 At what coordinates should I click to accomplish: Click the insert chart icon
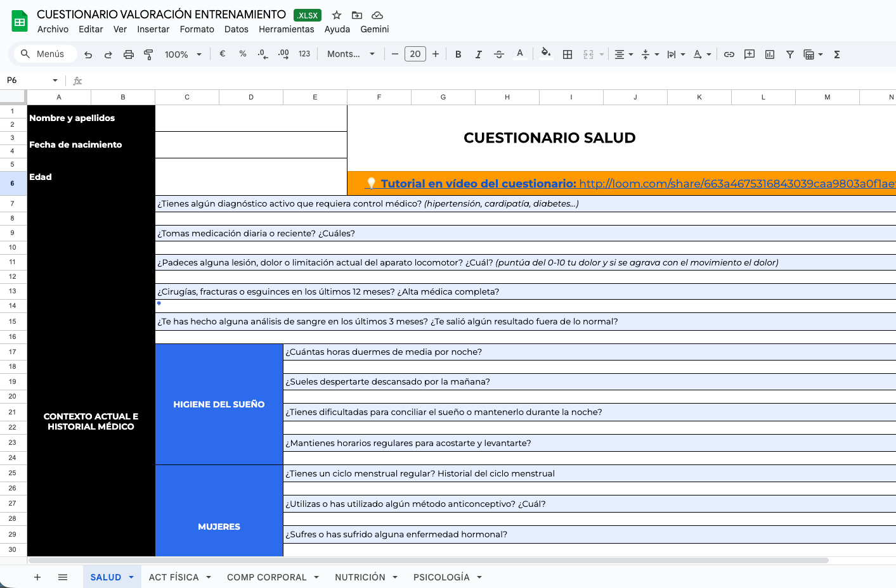point(770,54)
